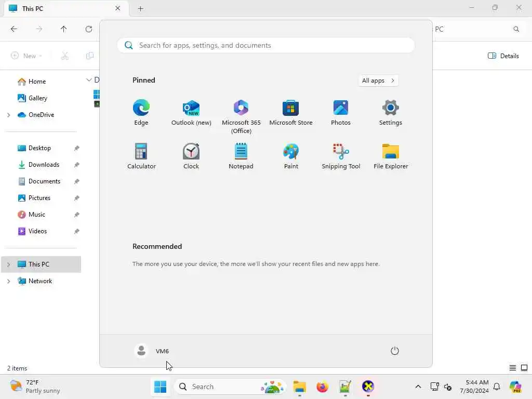
Task: Click the Windows Start button on taskbar
Action: tap(160, 387)
